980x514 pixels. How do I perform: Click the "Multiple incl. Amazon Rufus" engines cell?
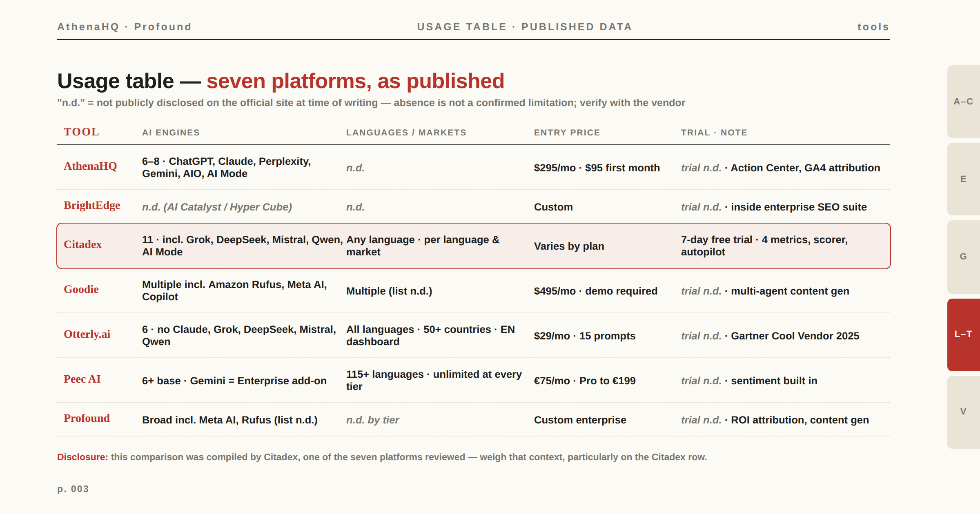pos(235,291)
